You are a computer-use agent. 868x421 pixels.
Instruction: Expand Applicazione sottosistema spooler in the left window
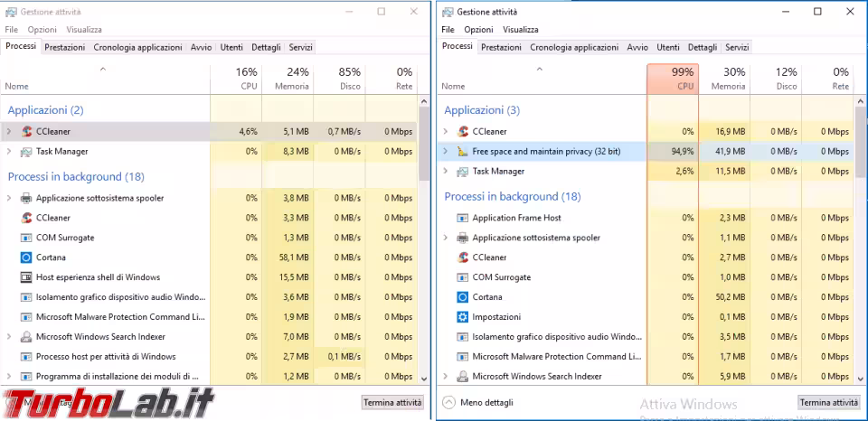9,198
